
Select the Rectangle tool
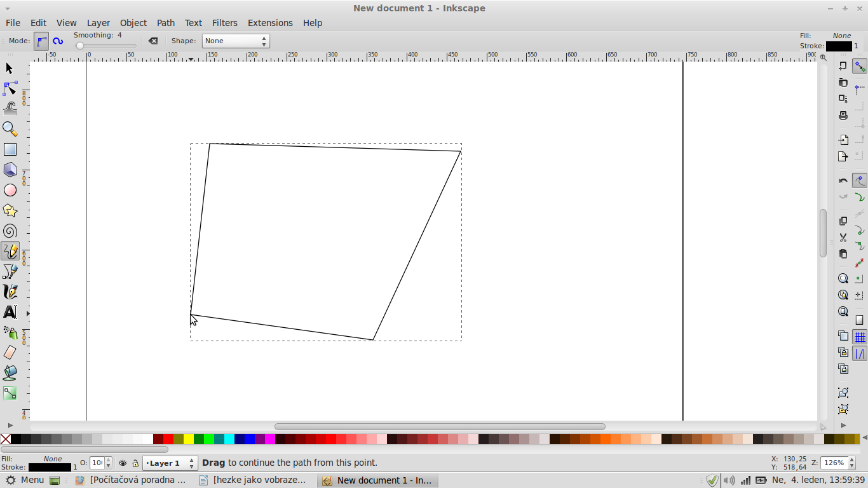(x=10, y=149)
